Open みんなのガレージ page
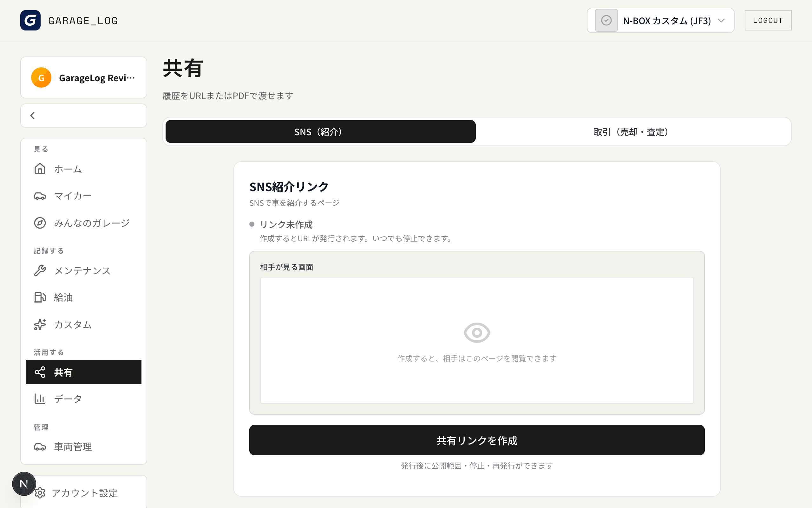This screenshot has width=812, height=508. click(x=83, y=223)
